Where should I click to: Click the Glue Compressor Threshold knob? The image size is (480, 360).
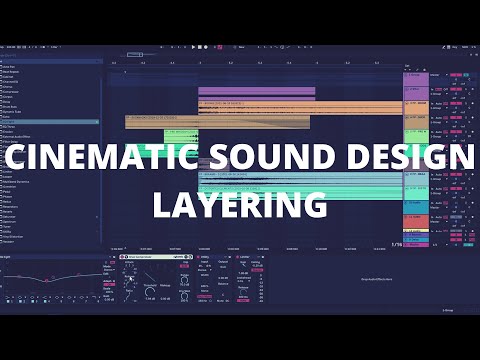150,292
